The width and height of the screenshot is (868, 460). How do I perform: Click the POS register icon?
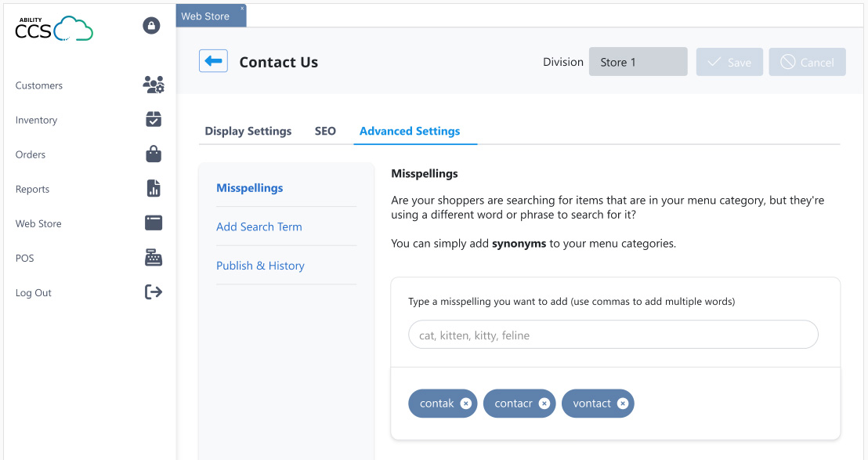pos(153,257)
